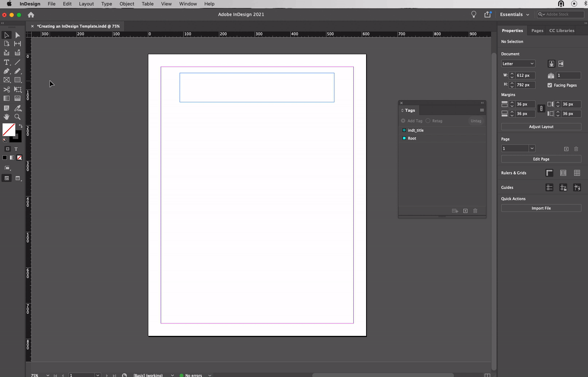Choose the Hand tool
The height and width of the screenshot is (377, 588).
pyautogui.click(x=6, y=117)
